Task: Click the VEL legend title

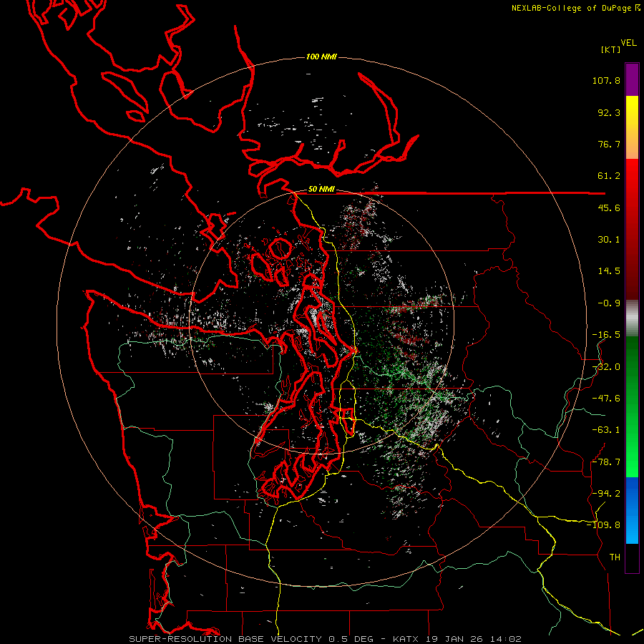Action: point(629,43)
